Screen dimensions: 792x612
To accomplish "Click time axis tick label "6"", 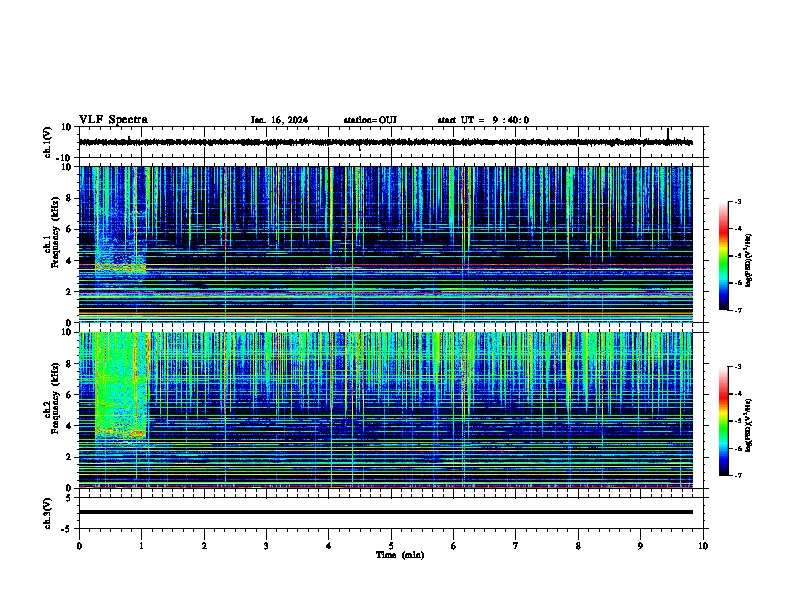I will (454, 546).
